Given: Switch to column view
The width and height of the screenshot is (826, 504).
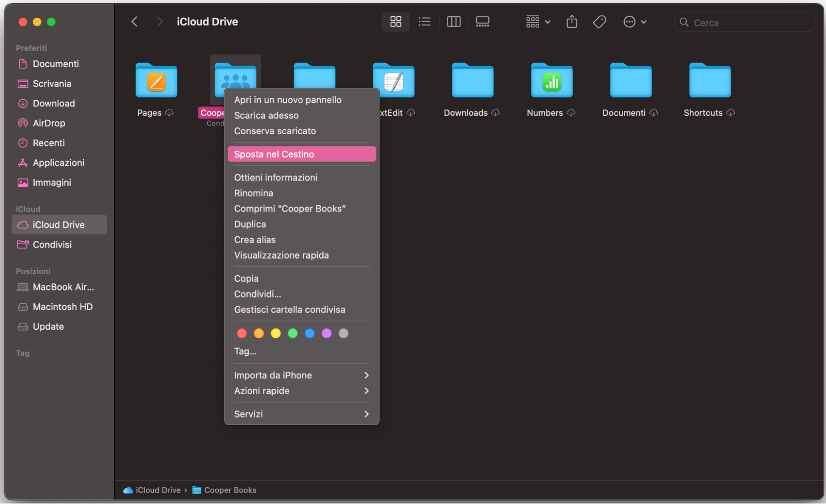Looking at the screenshot, I should pyautogui.click(x=453, y=21).
